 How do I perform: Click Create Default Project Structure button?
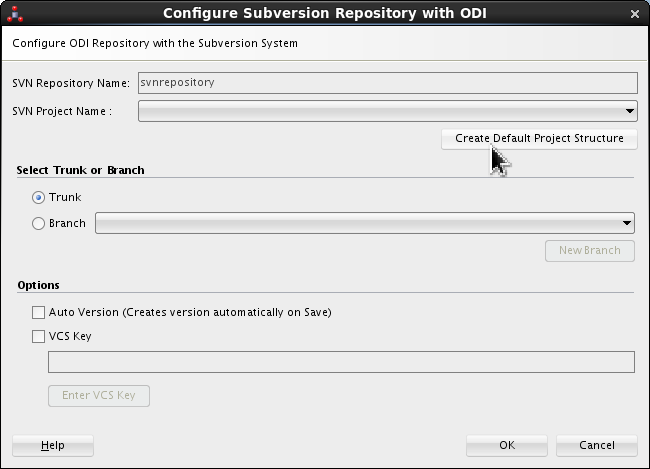pyautogui.click(x=539, y=138)
